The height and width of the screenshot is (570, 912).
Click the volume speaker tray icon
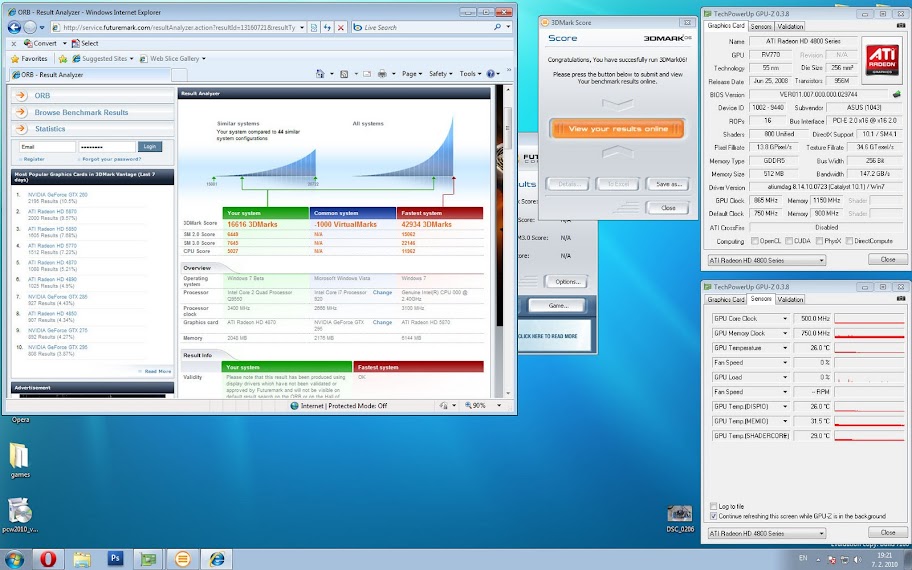pyautogui.click(x=857, y=560)
